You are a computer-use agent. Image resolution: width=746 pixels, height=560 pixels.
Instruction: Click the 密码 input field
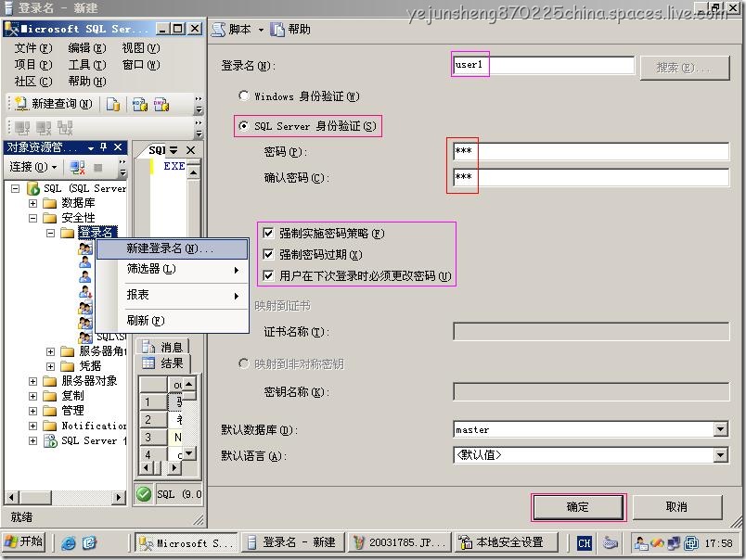click(591, 152)
